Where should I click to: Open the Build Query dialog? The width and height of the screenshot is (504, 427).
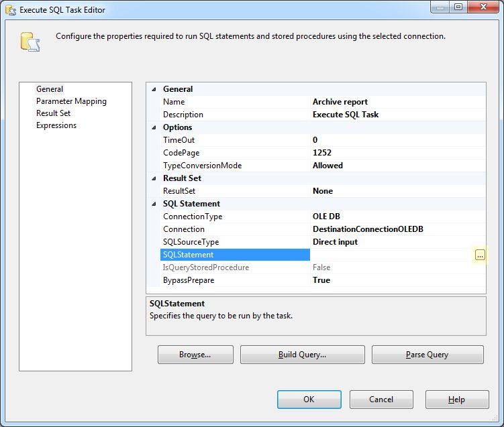pos(302,355)
